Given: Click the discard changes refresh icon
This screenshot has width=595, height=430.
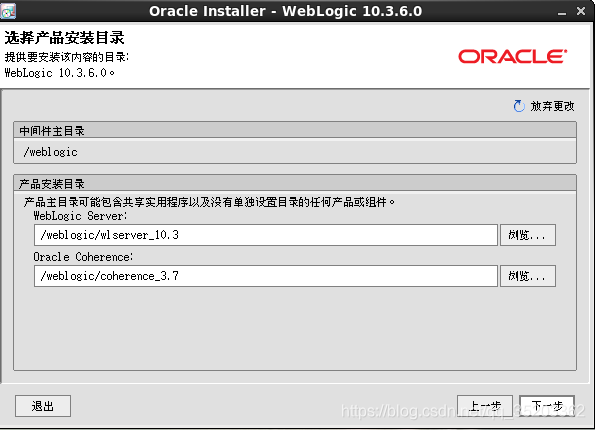Looking at the screenshot, I should 519,106.
